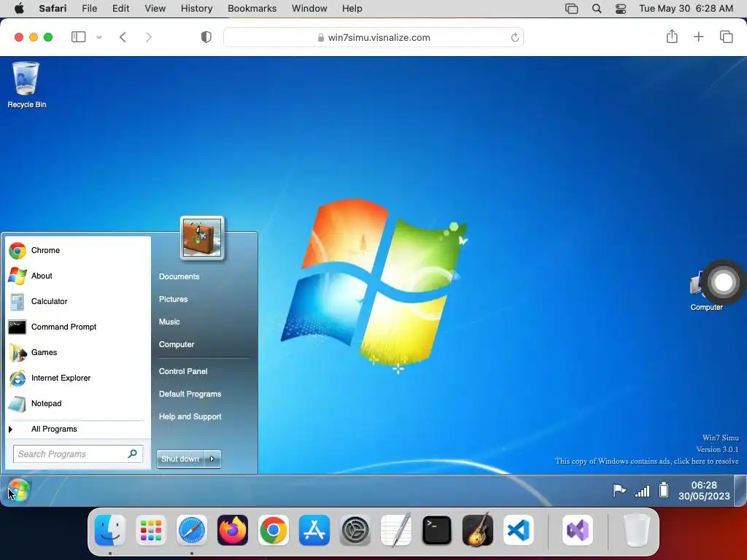Screen dimensions: 747x560
Task: Open About in the Start menu
Action: 78,276
